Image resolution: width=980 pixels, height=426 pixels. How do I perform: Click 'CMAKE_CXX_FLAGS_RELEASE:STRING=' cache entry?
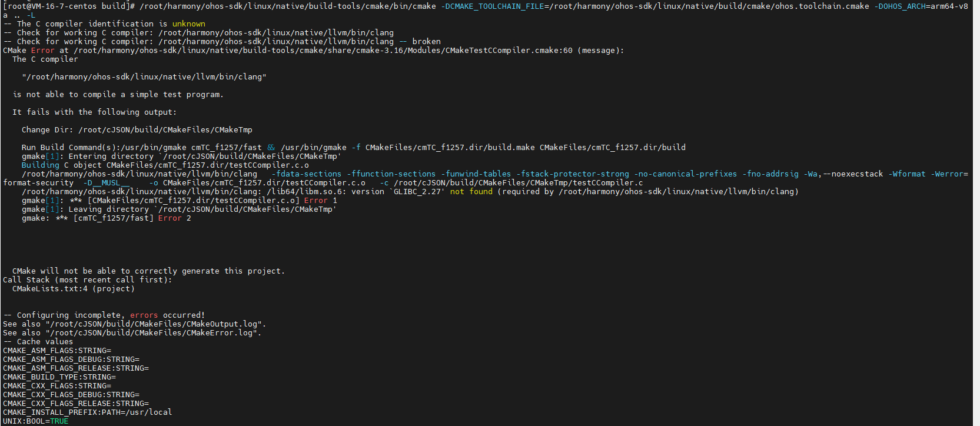[x=76, y=404]
